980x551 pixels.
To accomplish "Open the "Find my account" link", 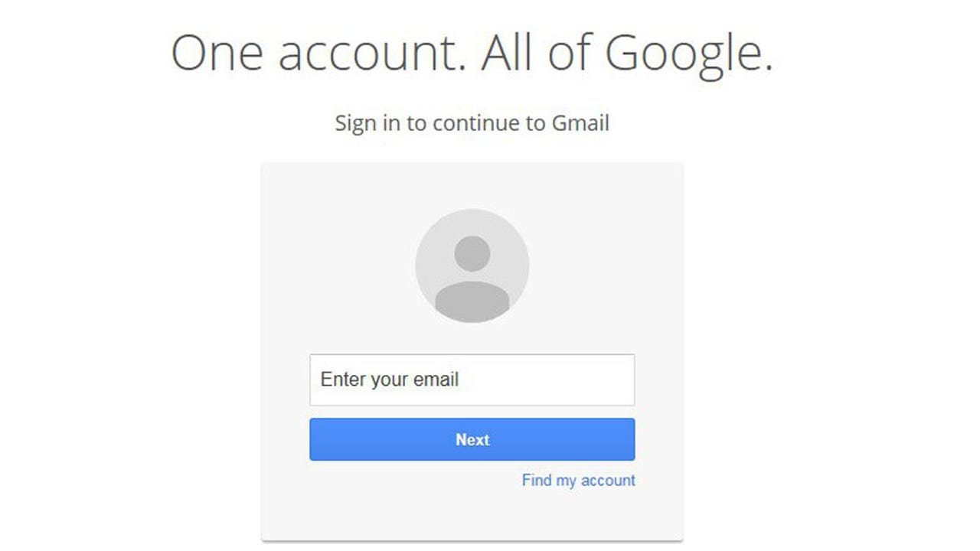I will (578, 481).
